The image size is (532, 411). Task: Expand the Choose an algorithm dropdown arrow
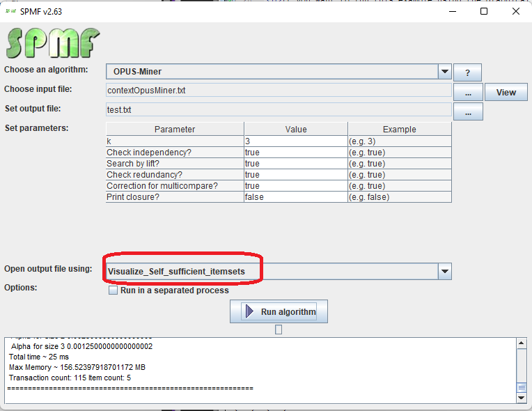[444, 72]
